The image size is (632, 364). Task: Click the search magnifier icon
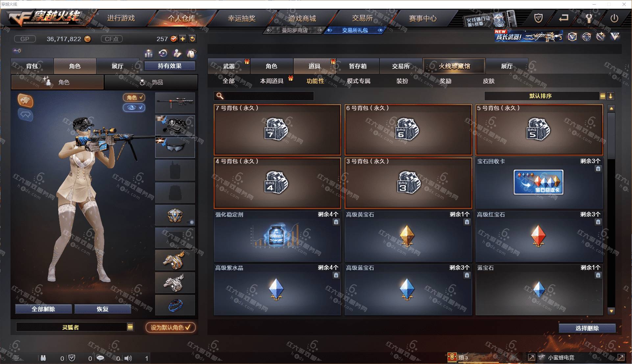[x=220, y=96]
